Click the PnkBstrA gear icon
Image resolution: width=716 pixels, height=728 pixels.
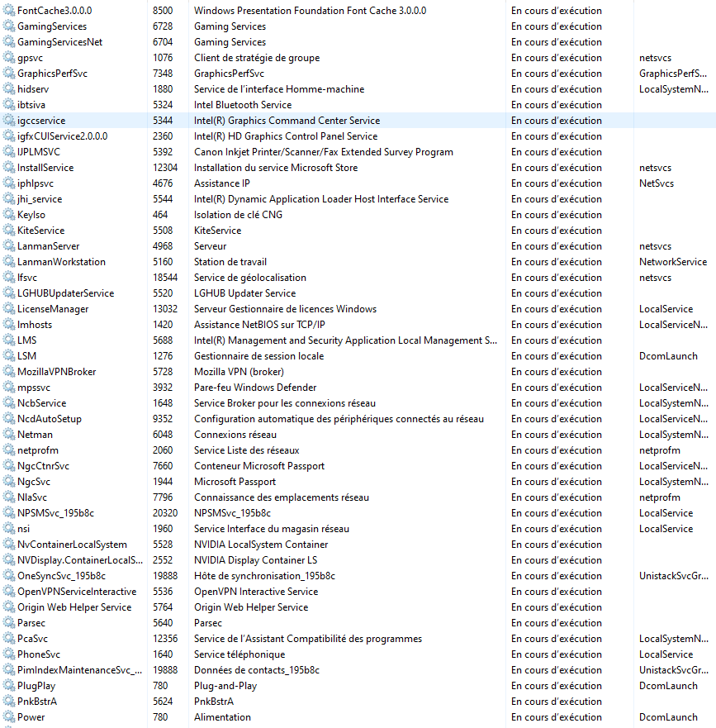point(9,702)
